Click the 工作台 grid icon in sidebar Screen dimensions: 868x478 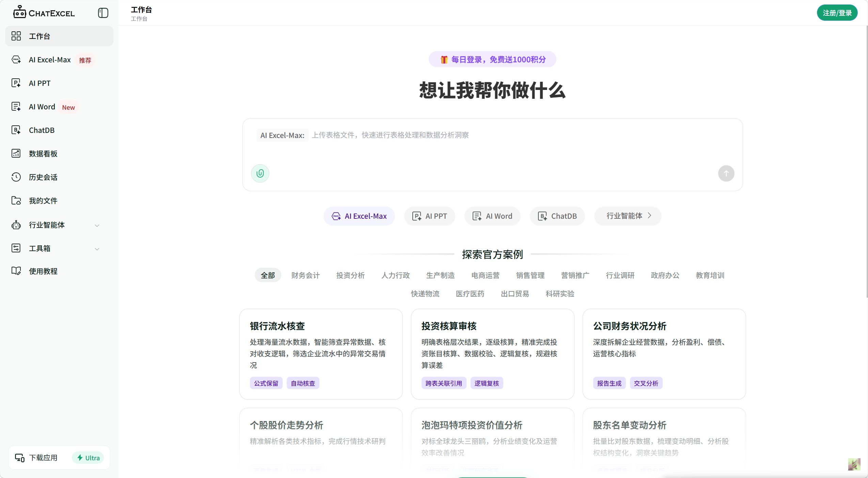16,36
